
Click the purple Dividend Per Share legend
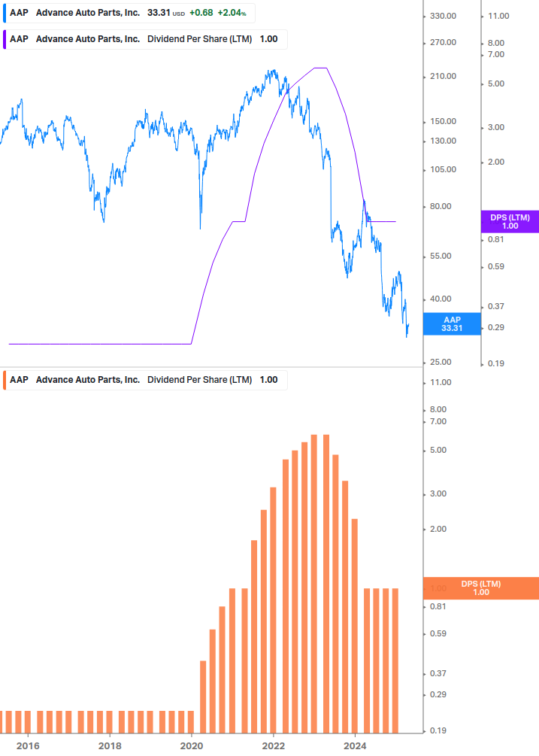coord(145,40)
